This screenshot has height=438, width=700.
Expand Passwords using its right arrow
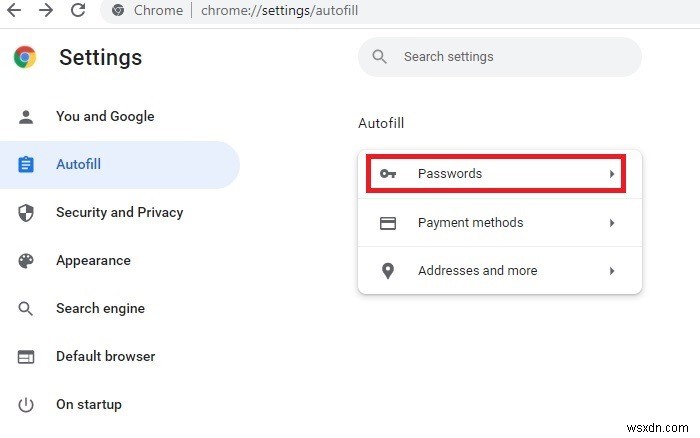click(x=612, y=174)
